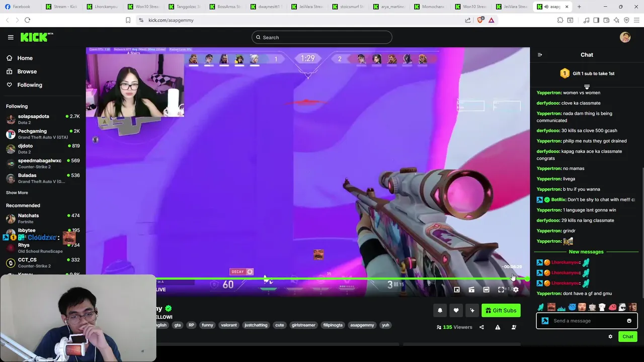644x362 pixels.
Task: Open CCT_CS recommended channel
Action: tap(43, 262)
